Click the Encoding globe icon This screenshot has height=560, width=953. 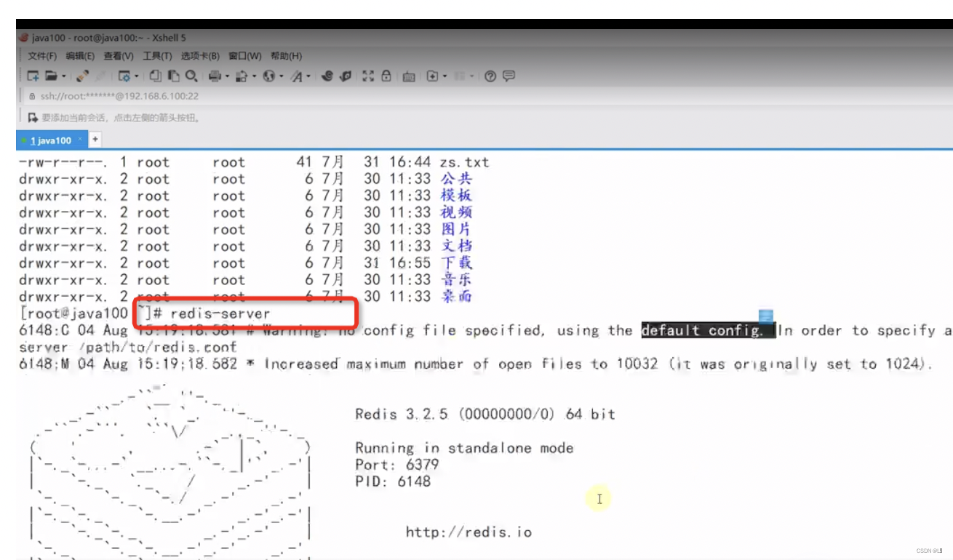click(268, 76)
